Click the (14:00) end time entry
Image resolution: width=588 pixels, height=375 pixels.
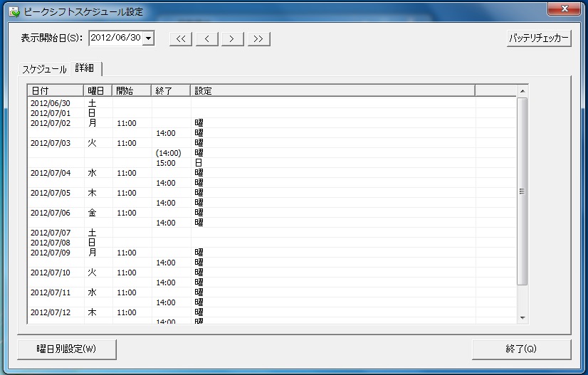(169, 153)
